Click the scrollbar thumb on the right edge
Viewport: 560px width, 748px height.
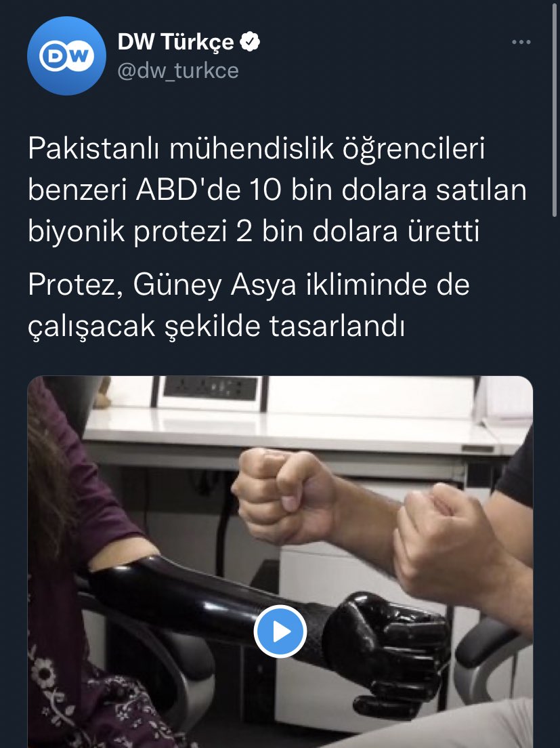pyautogui.click(x=556, y=109)
